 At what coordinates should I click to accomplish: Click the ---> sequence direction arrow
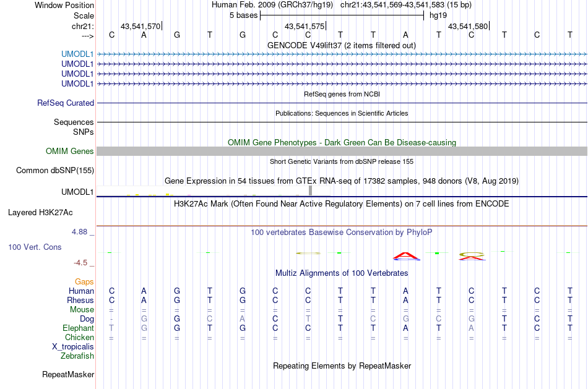pyautogui.click(x=87, y=36)
